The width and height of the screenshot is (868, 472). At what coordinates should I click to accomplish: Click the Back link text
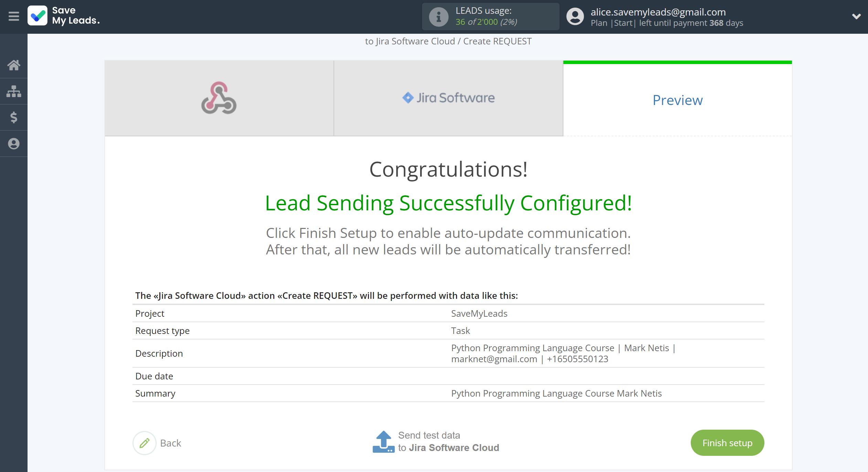click(171, 443)
